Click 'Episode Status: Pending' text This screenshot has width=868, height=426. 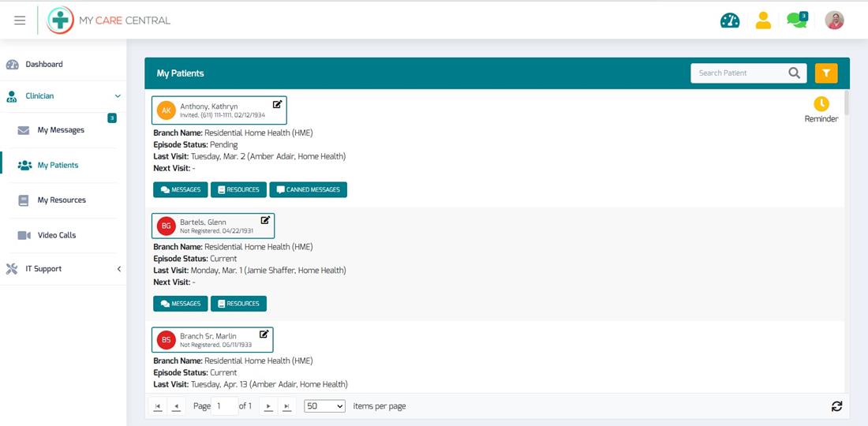click(196, 145)
